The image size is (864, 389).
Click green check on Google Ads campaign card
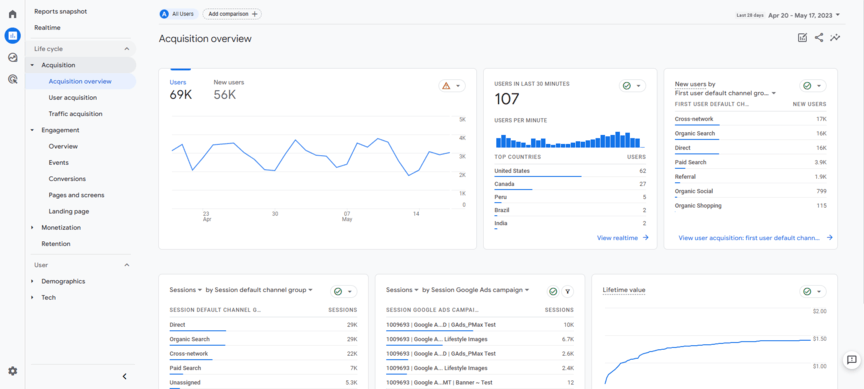(x=553, y=291)
